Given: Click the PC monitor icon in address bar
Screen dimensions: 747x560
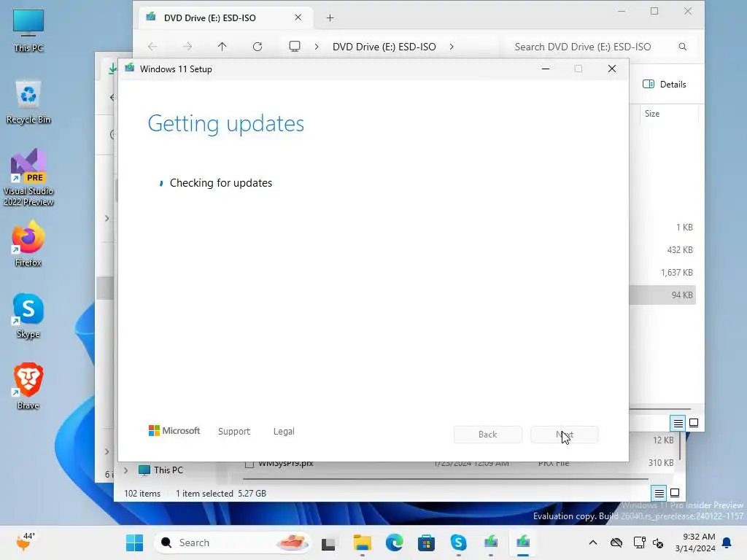Looking at the screenshot, I should [x=295, y=47].
